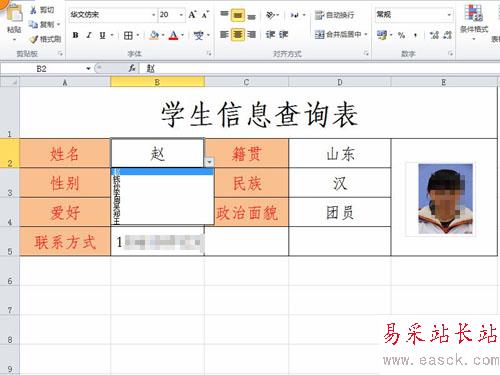
Task: Select the cell containing 山东
Action: coord(340,154)
